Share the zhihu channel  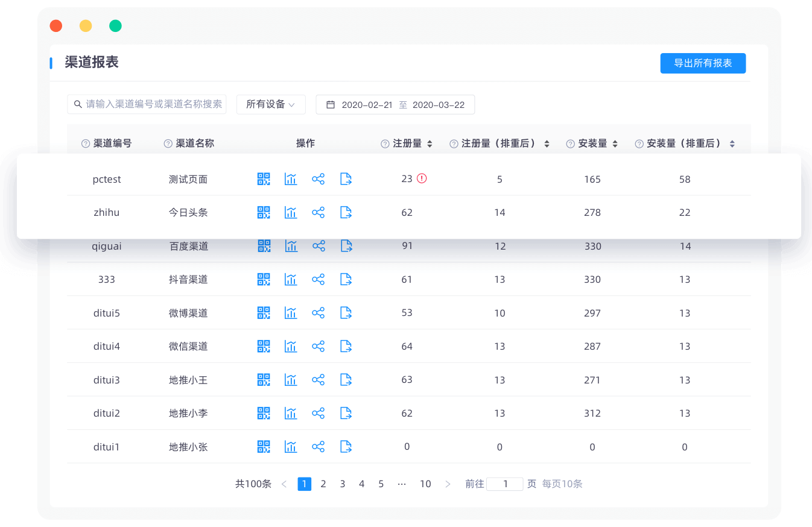[x=318, y=212]
